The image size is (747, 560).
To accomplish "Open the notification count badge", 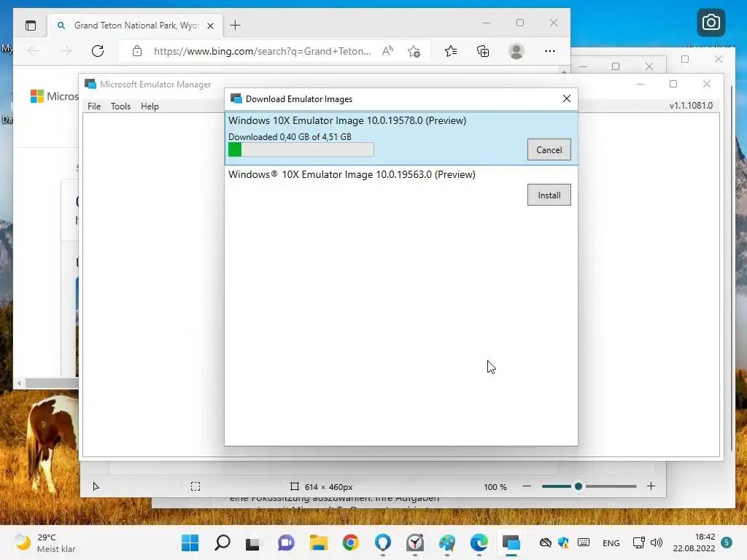I will [x=727, y=542].
